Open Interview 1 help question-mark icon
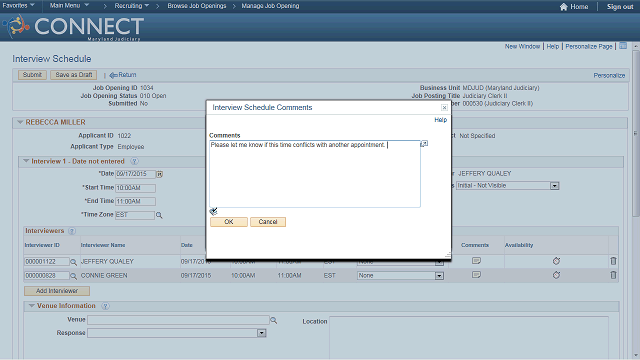 coord(134,162)
